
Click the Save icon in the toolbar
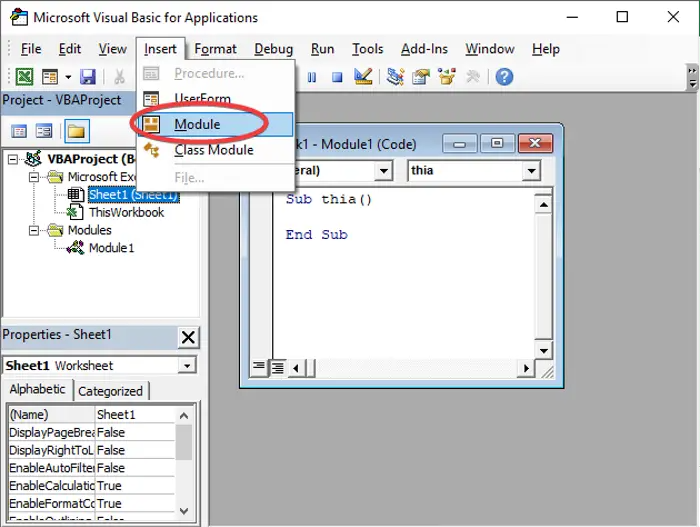88,77
